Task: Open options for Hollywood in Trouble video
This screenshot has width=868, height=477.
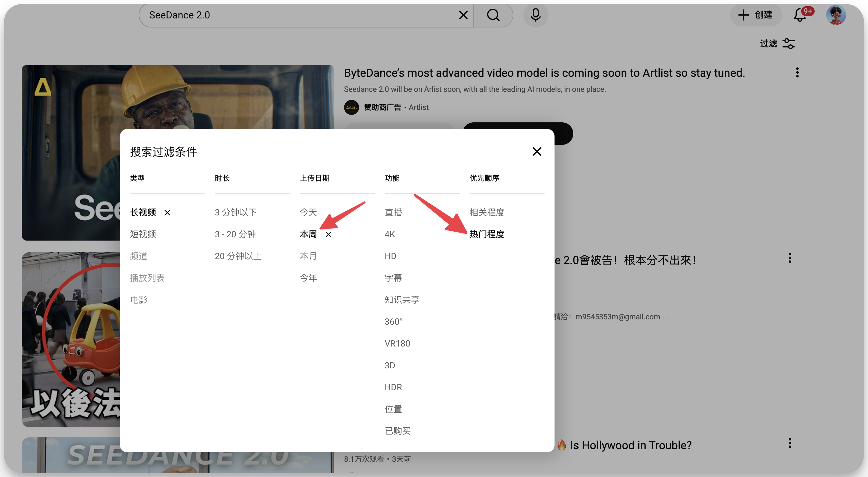Action: tap(790, 443)
